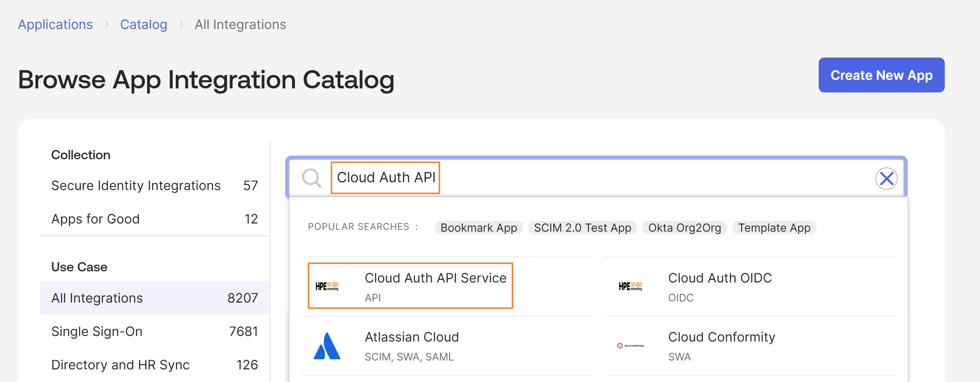Screen dimensions: 980x382
Task: Clear the search field with X icon
Action: click(887, 178)
